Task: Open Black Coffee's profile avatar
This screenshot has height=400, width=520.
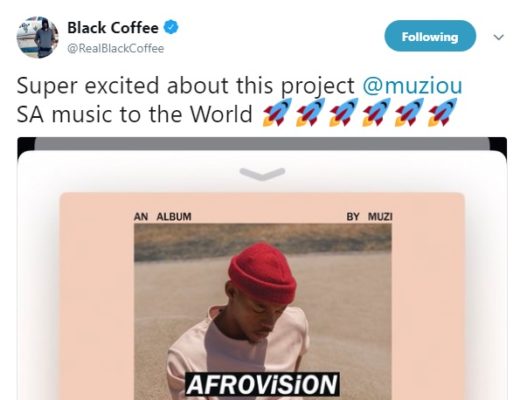Action: pos(38,37)
